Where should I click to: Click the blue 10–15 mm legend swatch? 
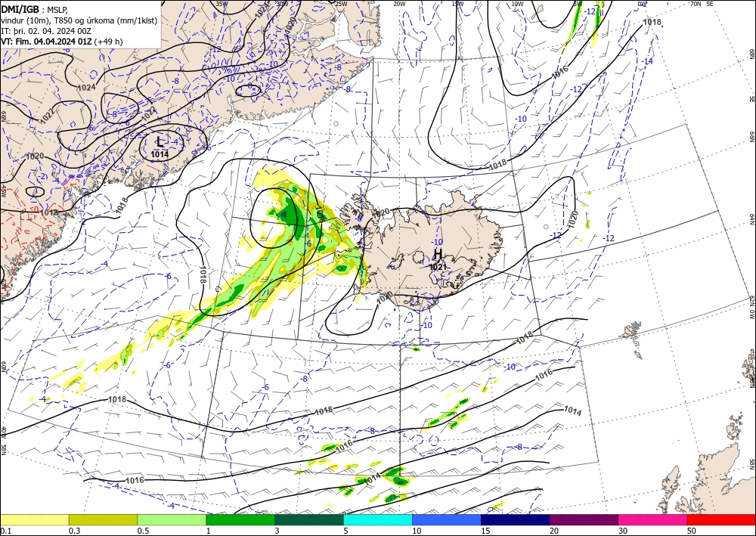click(x=447, y=519)
